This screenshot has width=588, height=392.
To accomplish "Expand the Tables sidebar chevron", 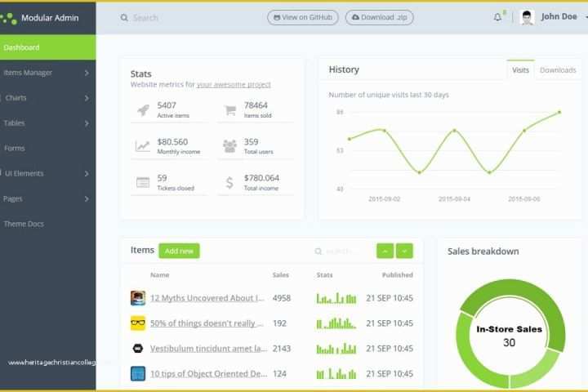I will [x=87, y=123].
